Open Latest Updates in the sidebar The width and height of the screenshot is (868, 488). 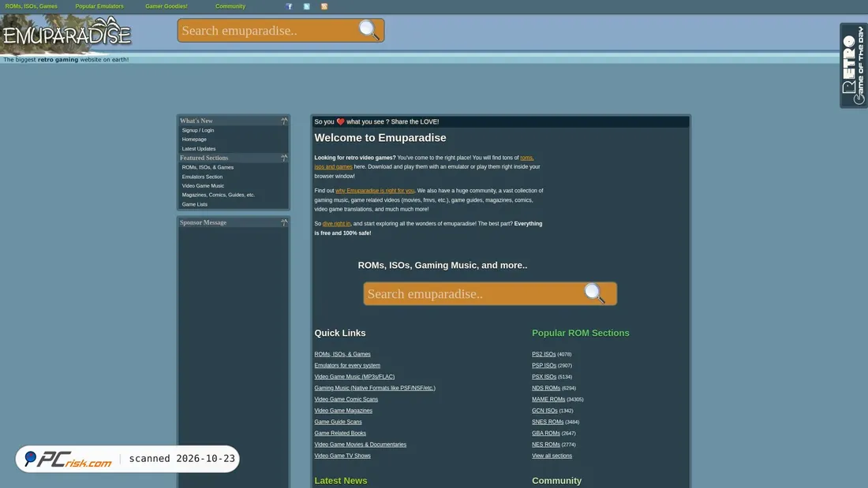199,149
